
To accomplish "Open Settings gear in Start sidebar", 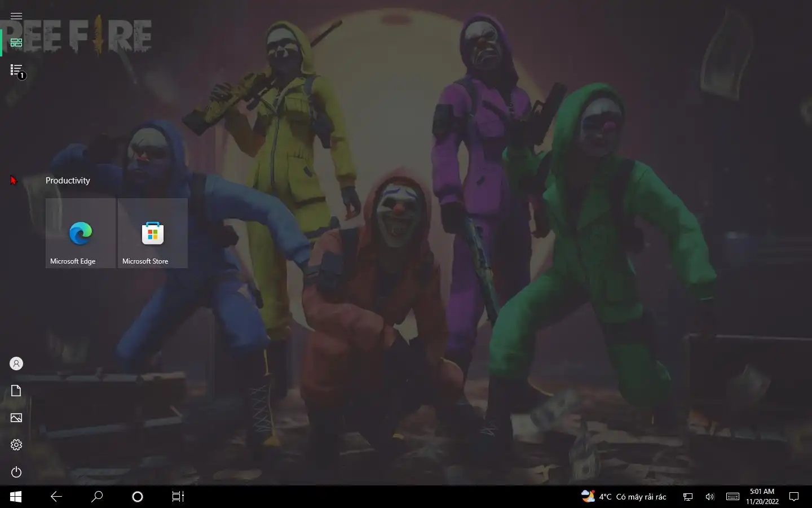I will 16,445.
